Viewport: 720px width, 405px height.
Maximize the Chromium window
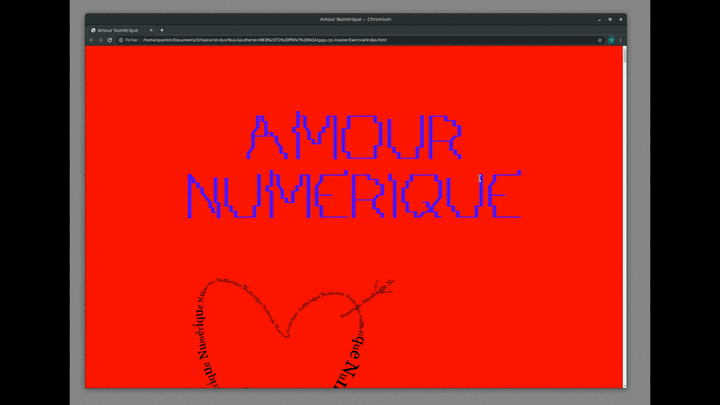608,18
